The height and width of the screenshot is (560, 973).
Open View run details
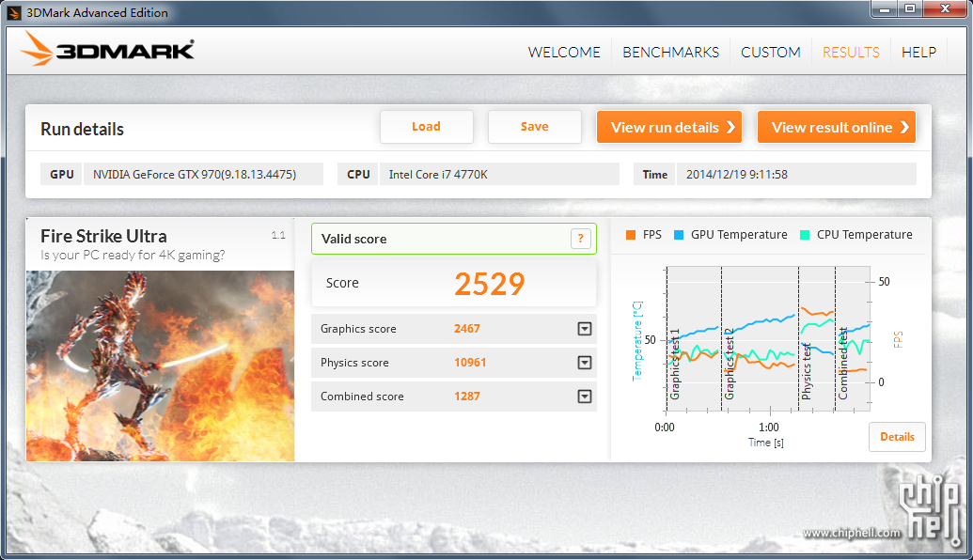[669, 127]
